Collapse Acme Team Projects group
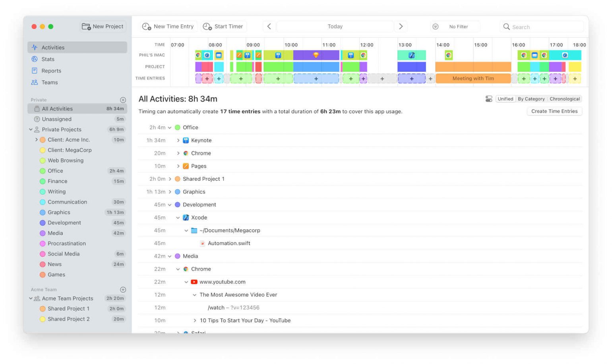The height and width of the screenshot is (364, 612). 31,299
